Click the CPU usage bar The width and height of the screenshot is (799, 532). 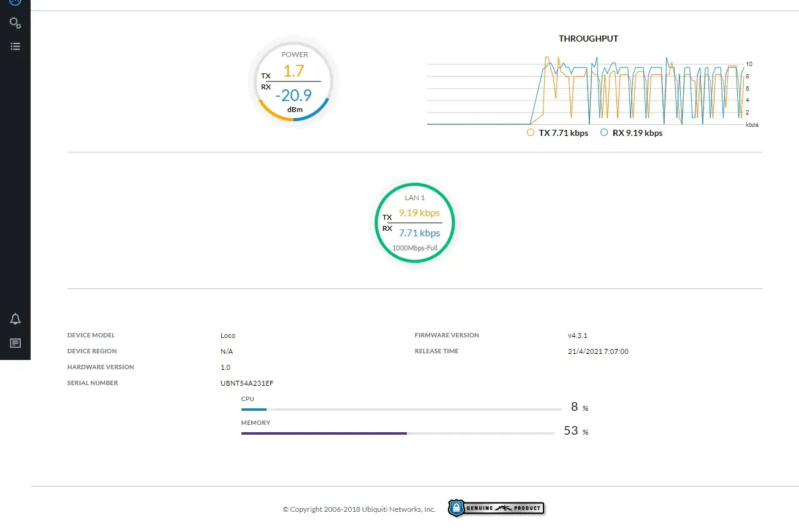click(x=401, y=409)
